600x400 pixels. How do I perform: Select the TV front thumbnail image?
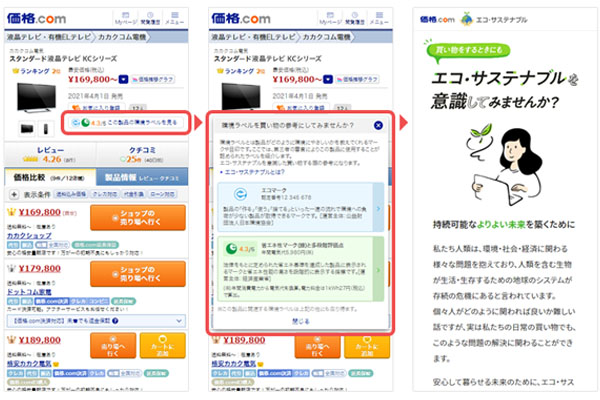[x=27, y=129]
